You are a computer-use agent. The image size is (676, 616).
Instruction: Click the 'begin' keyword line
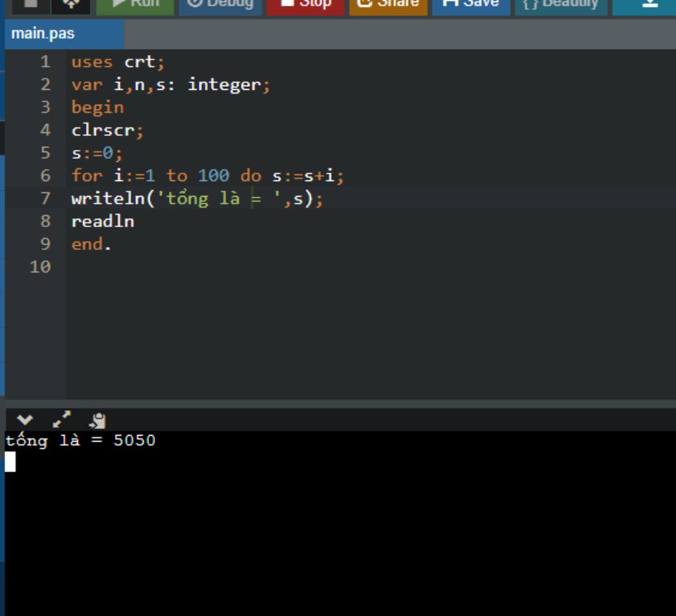(98, 108)
